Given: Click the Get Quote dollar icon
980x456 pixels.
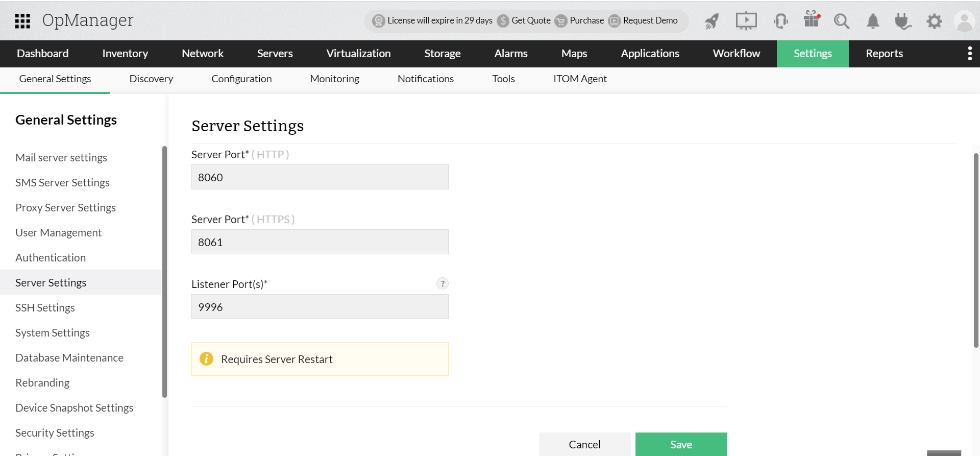Looking at the screenshot, I should pos(503,21).
